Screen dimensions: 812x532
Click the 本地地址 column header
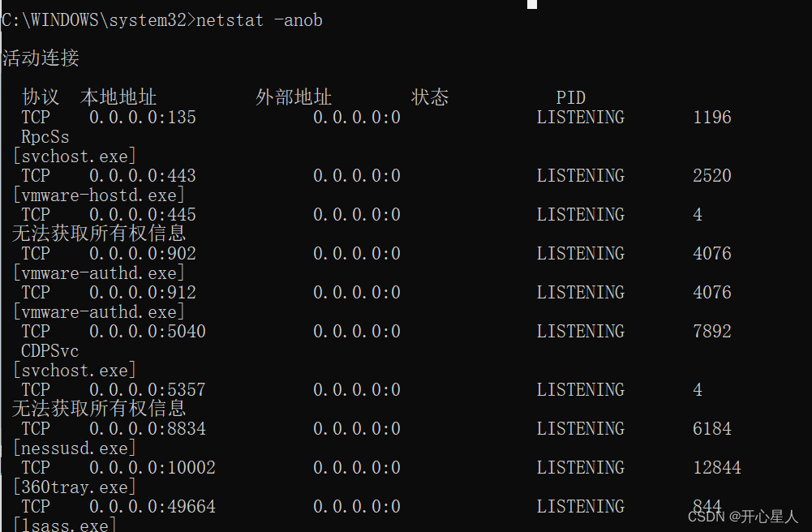tap(118, 98)
